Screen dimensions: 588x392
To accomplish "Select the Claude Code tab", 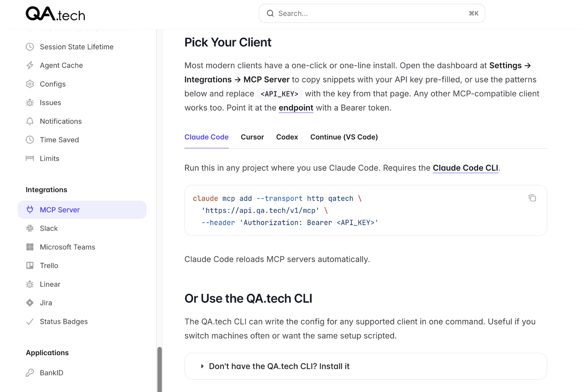I will tap(206, 137).
